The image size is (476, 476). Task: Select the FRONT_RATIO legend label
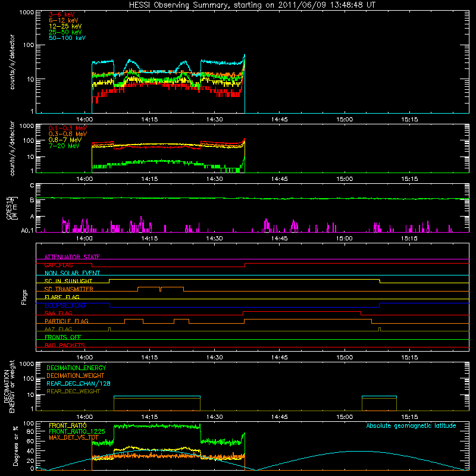point(68,425)
